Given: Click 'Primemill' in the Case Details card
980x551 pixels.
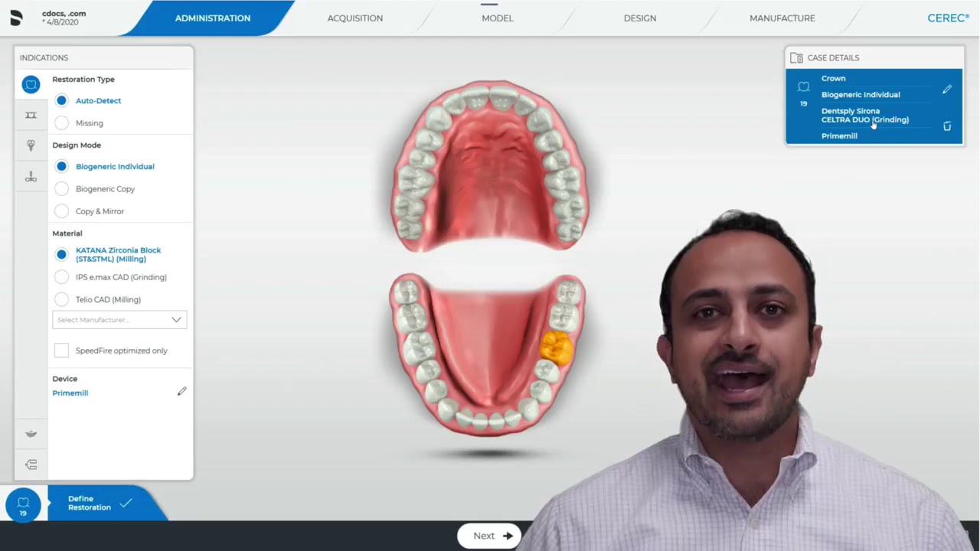Looking at the screenshot, I should (839, 135).
